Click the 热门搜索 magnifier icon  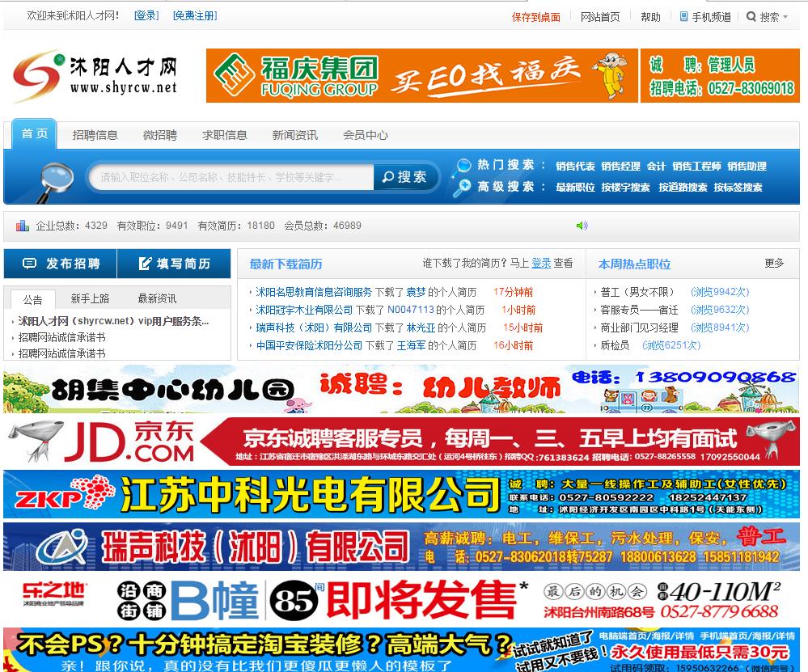[463, 166]
